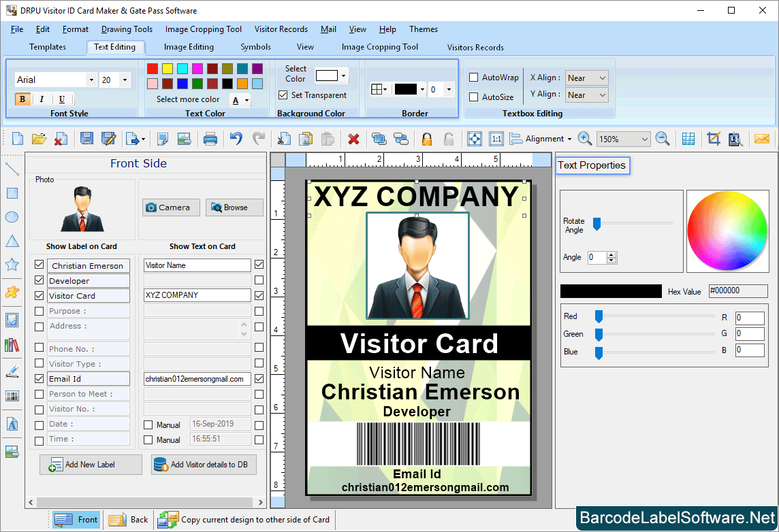This screenshot has height=532, width=779.
Task: Click the Add New Label button
Action: tap(91, 464)
